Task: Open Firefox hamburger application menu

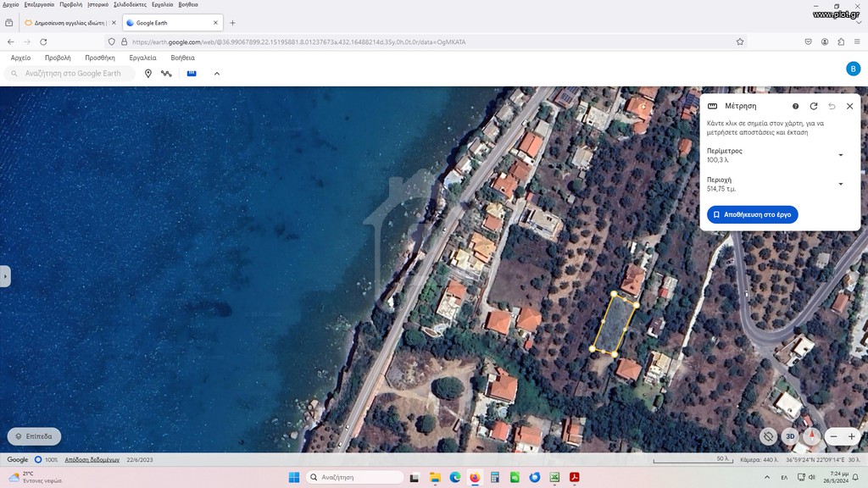Action: click(x=857, y=42)
